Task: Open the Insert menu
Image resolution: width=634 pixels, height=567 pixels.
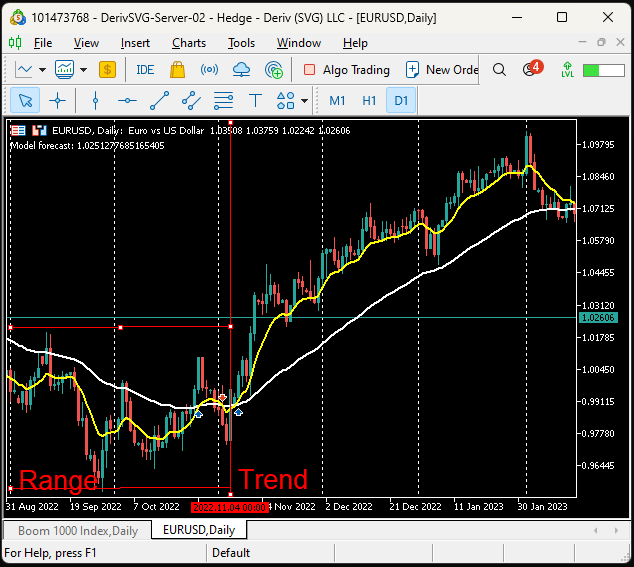Action: coord(135,43)
